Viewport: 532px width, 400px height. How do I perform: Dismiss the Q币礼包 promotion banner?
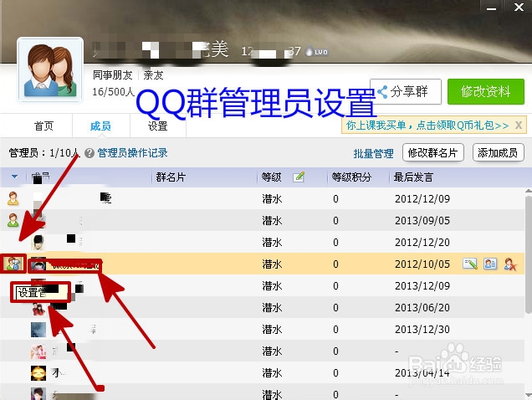coord(519,126)
